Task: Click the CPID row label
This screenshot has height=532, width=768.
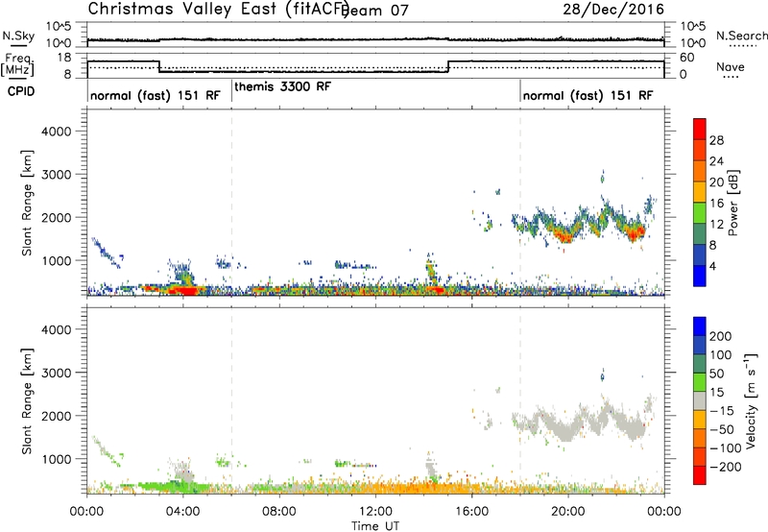Action: point(21,91)
